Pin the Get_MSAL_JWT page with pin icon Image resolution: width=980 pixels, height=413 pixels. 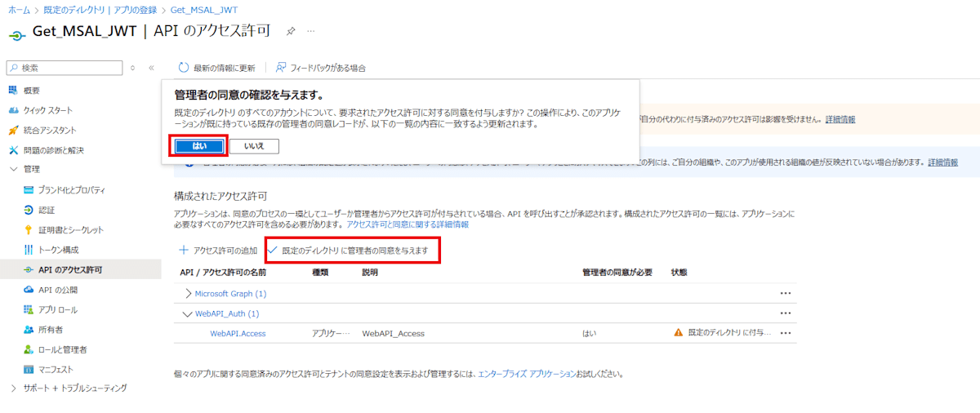(291, 31)
